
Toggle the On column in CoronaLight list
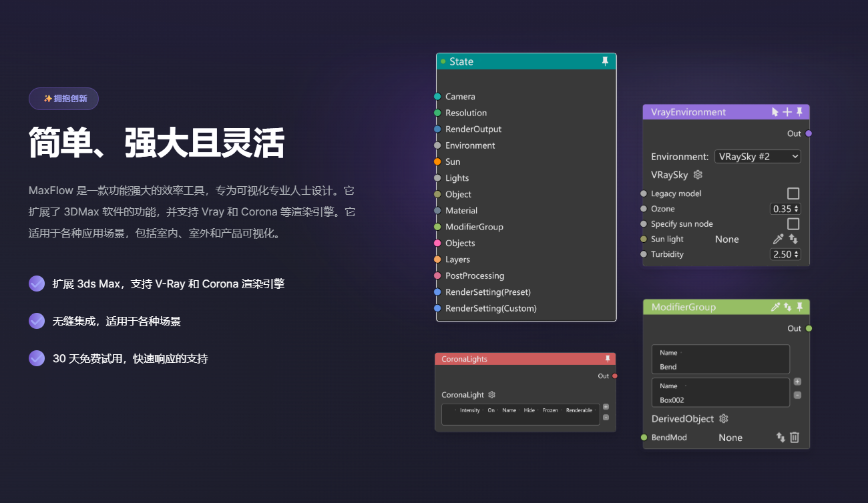491,410
